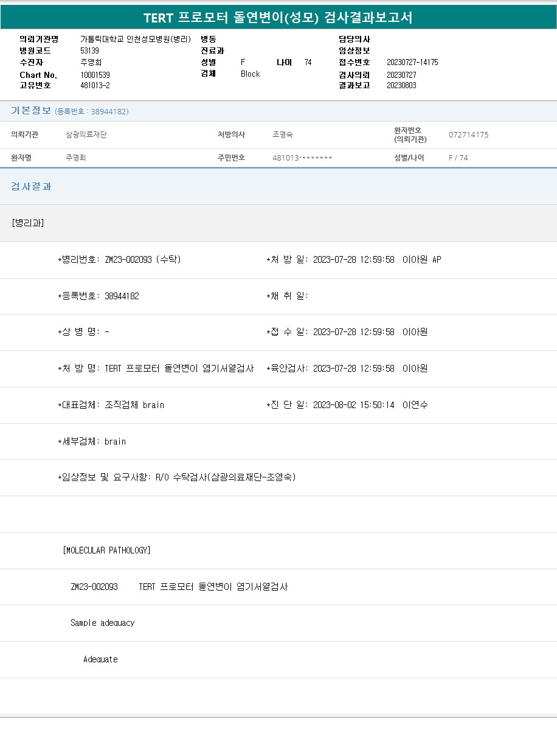The image size is (557, 756).
Task: Click hospital name 가톨릭대학교 인천성모병원(병리)
Action: [136, 39]
